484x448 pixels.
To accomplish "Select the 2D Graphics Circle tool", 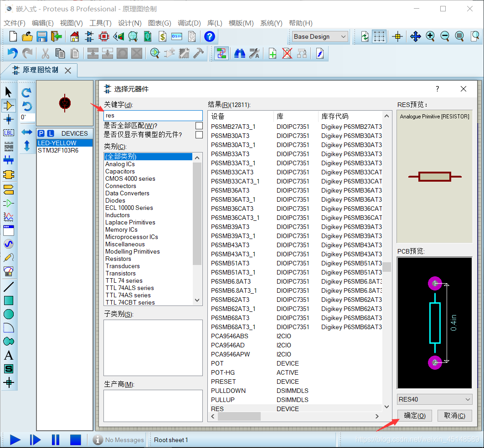I will (8, 314).
